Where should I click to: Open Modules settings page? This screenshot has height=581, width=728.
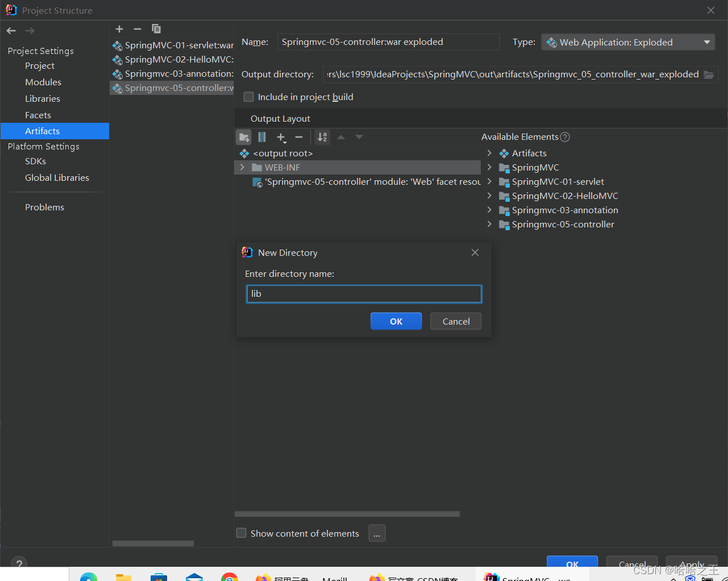tap(43, 82)
